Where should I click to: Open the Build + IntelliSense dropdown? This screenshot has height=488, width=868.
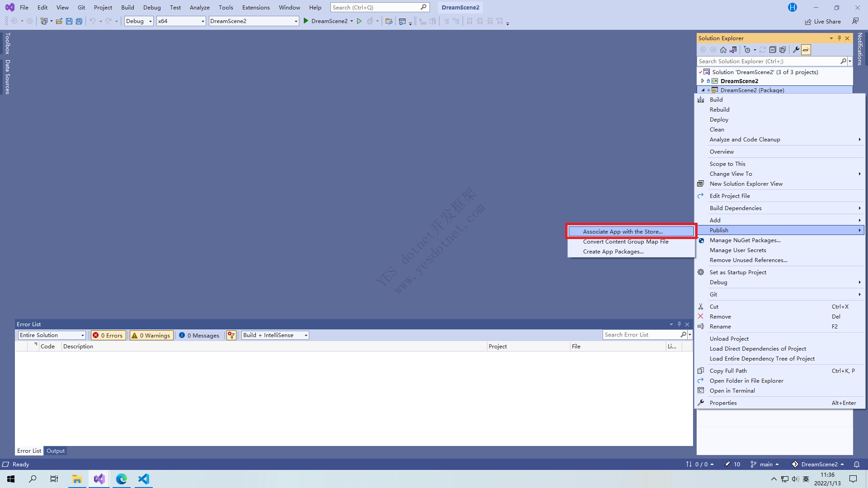[x=275, y=335]
